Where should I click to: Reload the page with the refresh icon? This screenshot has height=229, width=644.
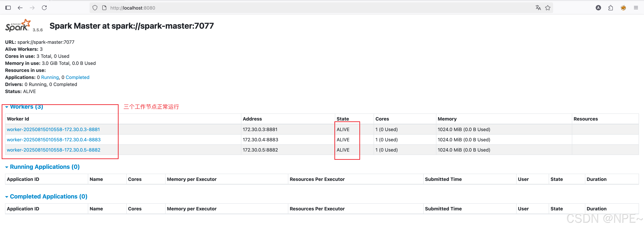pos(44,8)
